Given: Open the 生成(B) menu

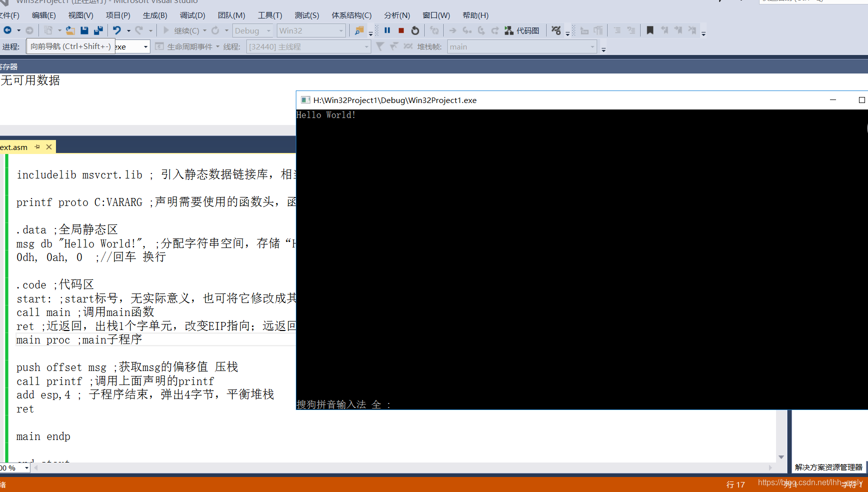Looking at the screenshot, I should (155, 15).
